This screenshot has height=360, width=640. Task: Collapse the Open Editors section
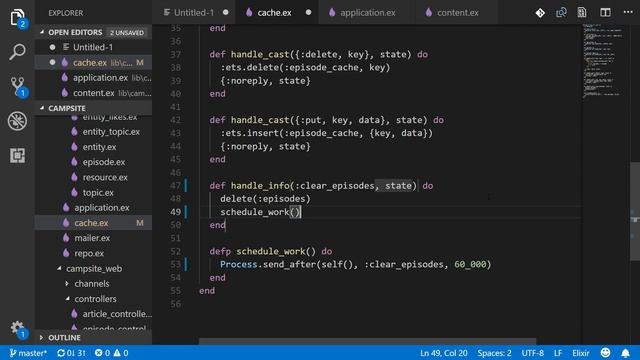tap(75, 32)
